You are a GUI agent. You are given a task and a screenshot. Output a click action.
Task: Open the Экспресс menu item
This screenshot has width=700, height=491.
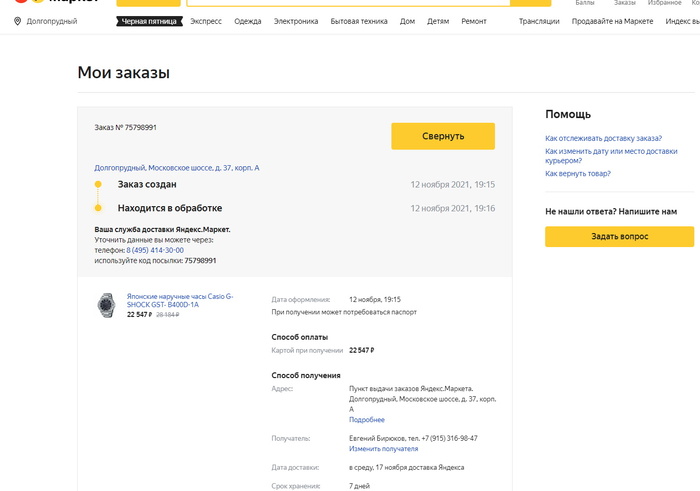[206, 21]
